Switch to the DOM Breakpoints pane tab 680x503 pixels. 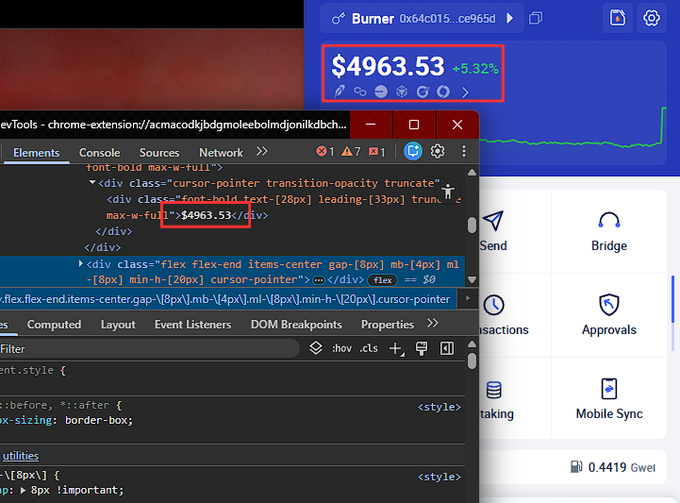pyautogui.click(x=296, y=324)
